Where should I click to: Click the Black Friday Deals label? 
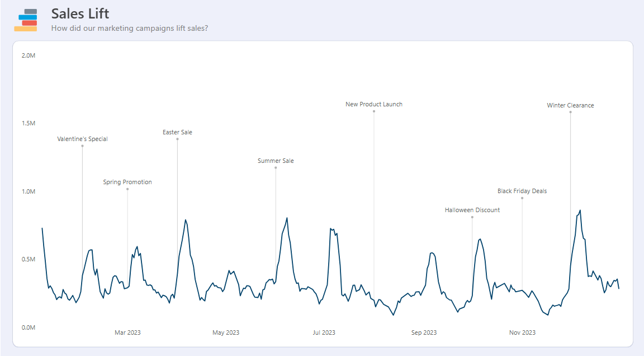coord(522,191)
